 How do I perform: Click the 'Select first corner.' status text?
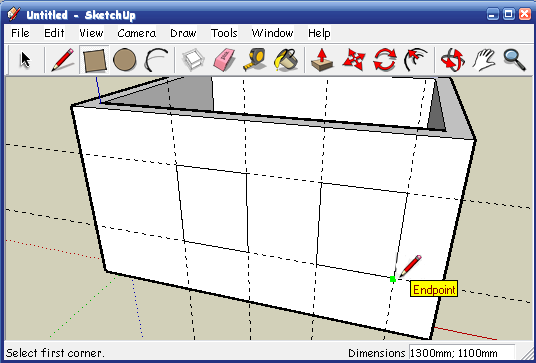pyautogui.click(x=55, y=353)
